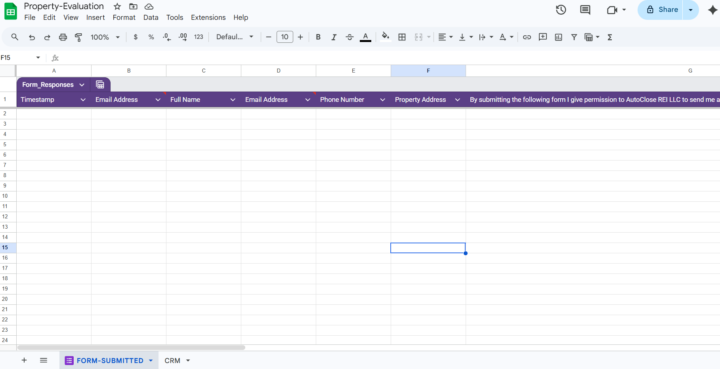
Task: Format as currency with dollar icon
Action: 135,37
